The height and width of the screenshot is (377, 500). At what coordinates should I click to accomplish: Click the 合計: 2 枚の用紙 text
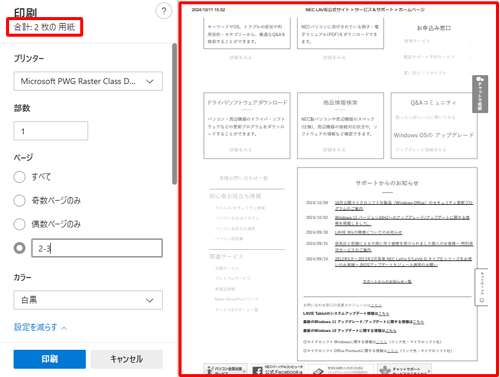44,27
